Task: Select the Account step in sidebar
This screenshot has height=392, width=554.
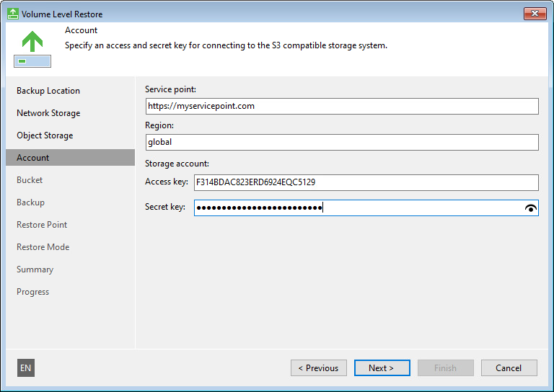Action: (70, 157)
